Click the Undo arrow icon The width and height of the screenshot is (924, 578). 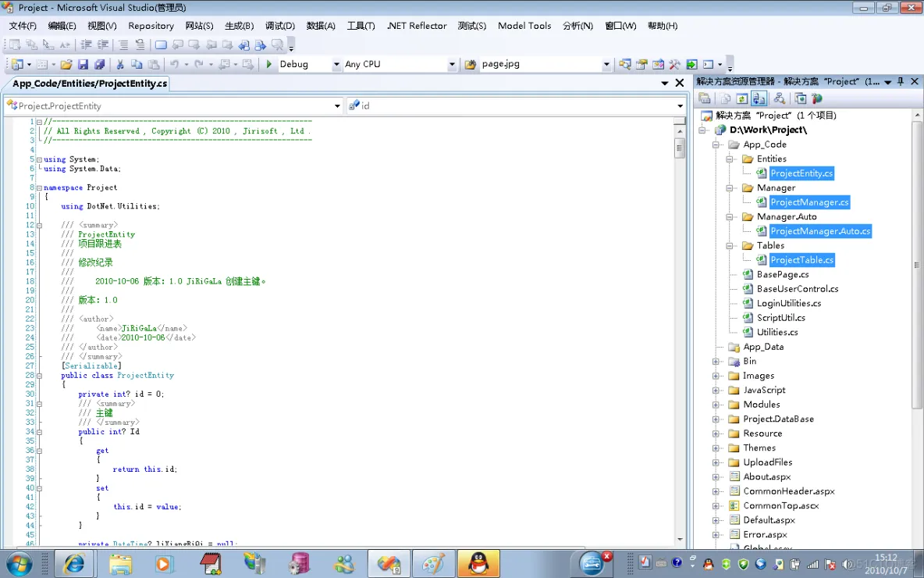point(175,64)
